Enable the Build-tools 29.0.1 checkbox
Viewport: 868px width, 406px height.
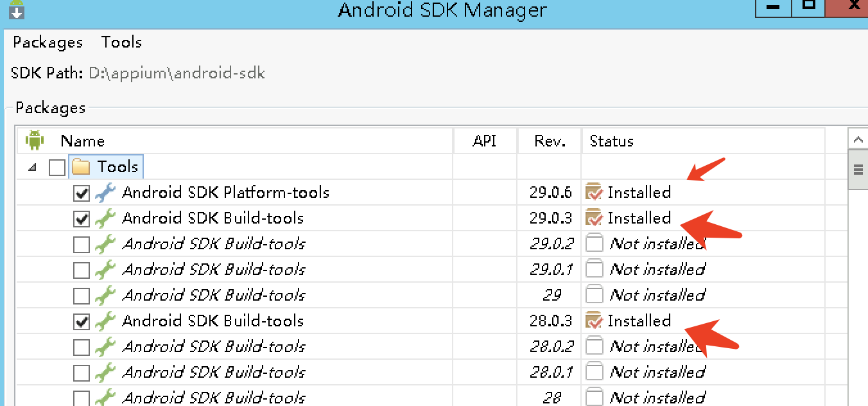(x=82, y=270)
